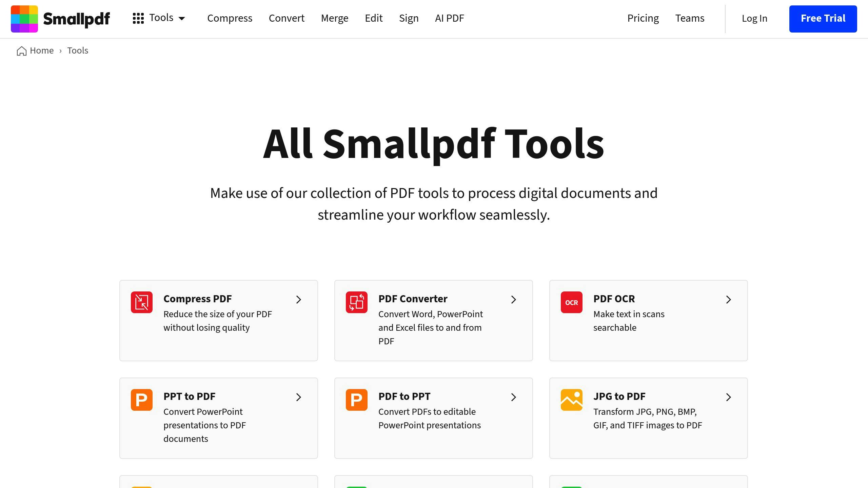Open the Compress navigation menu item
The image size is (868, 488).
pyautogui.click(x=230, y=19)
